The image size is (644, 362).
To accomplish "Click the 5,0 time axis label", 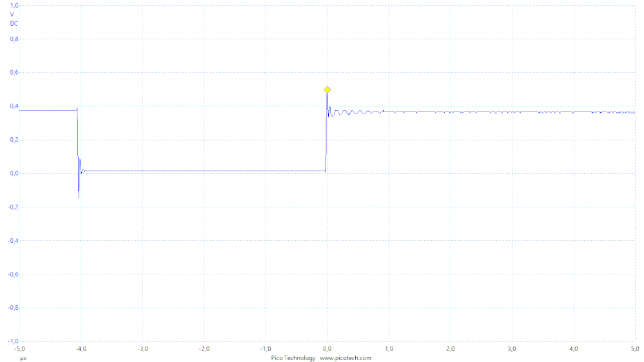I will (635, 349).
